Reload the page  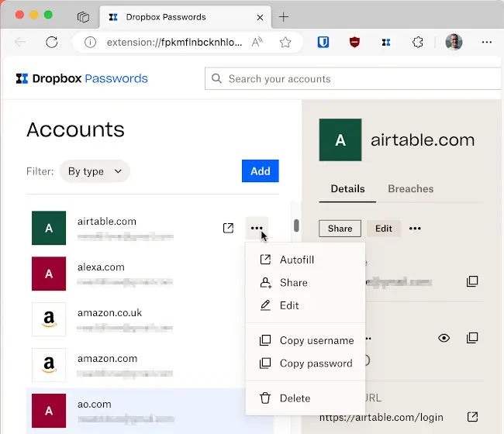pyautogui.click(x=52, y=42)
